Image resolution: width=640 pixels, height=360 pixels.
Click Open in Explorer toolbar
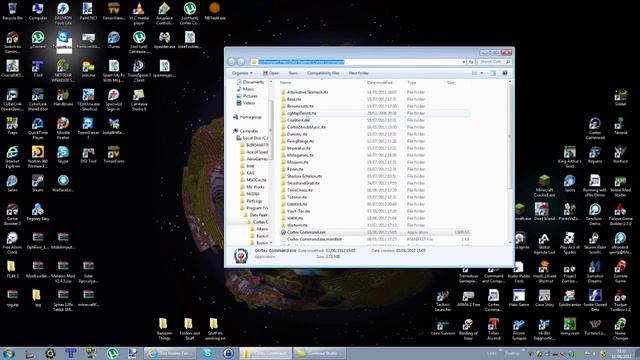271,73
